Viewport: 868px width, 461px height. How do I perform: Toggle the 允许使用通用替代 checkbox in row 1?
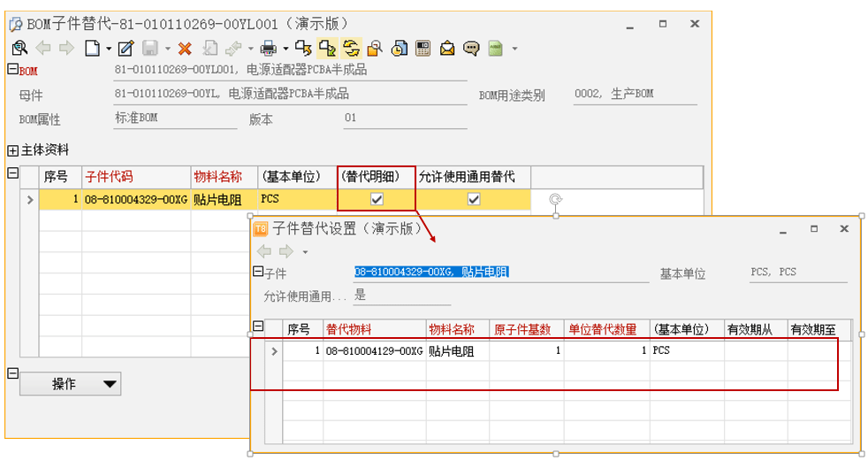coord(474,199)
